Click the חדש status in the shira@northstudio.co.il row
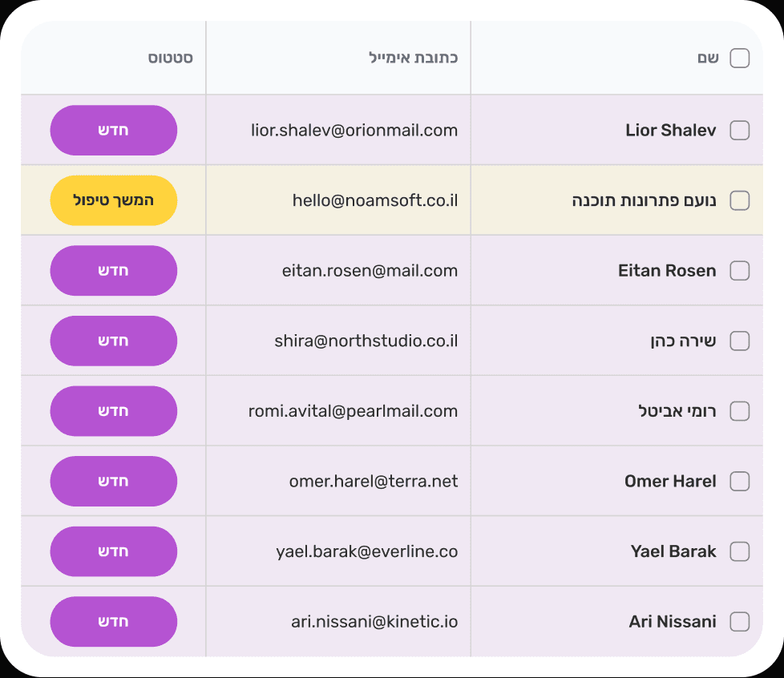The height and width of the screenshot is (678, 784). pyautogui.click(x=114, y=341)
